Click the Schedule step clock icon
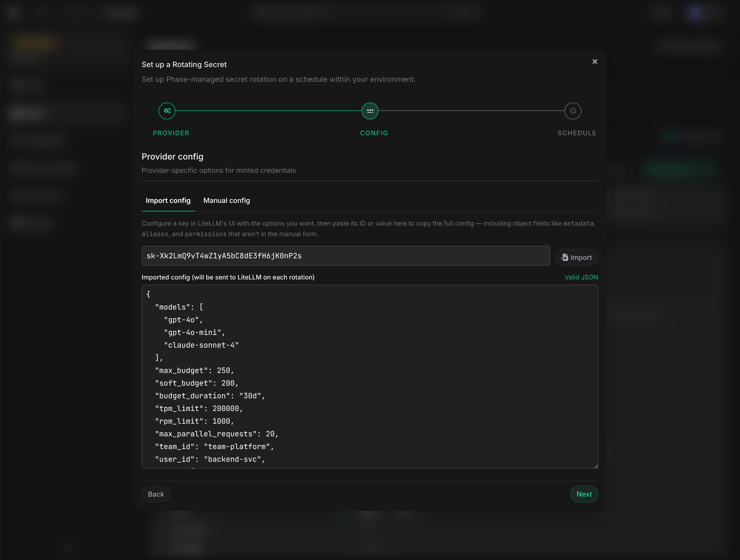 coord(573,111)
